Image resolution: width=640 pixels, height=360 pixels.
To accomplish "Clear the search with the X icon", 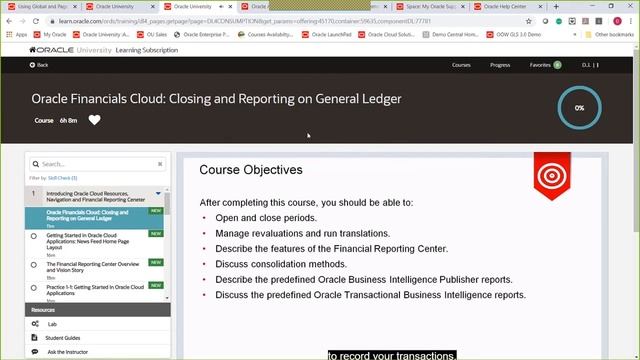I will click(160, 164).
